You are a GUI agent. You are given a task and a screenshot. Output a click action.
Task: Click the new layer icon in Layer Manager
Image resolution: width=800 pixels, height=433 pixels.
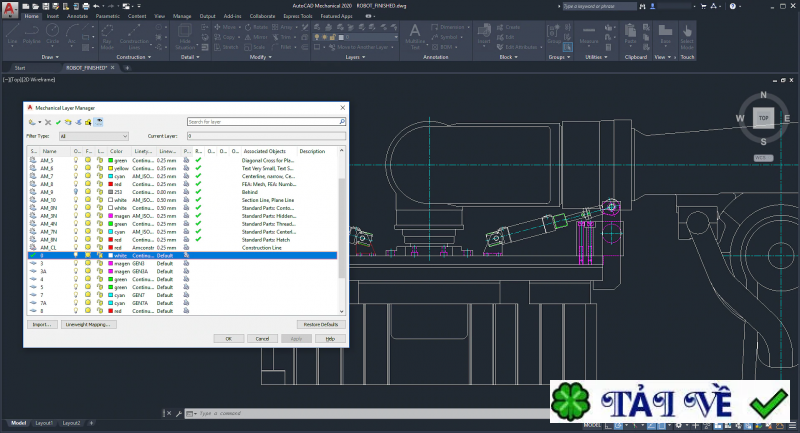click(x=32, y=122)
